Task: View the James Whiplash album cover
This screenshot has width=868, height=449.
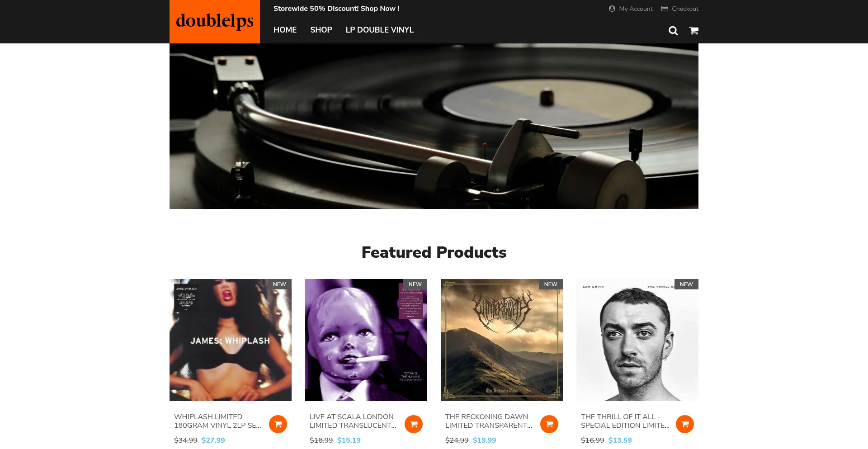Action: [231, 340]
